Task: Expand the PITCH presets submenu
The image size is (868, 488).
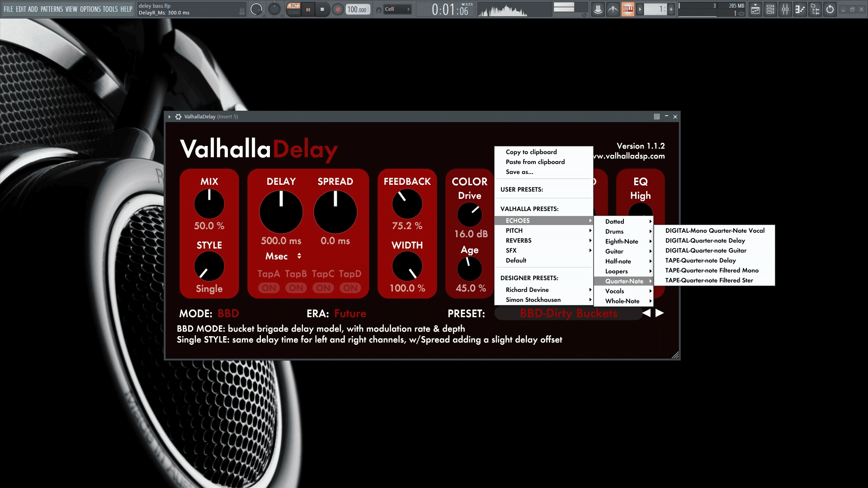Action: point(543,230)
